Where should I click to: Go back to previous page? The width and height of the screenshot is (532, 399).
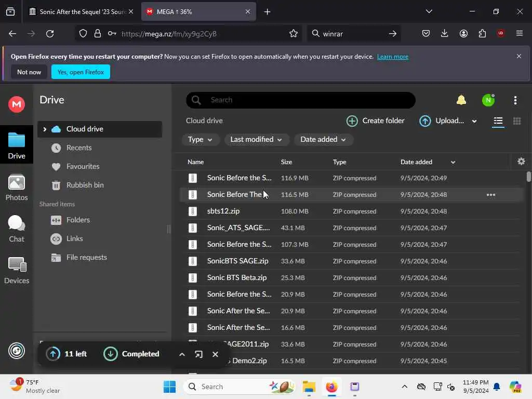[x=12, y=34]
